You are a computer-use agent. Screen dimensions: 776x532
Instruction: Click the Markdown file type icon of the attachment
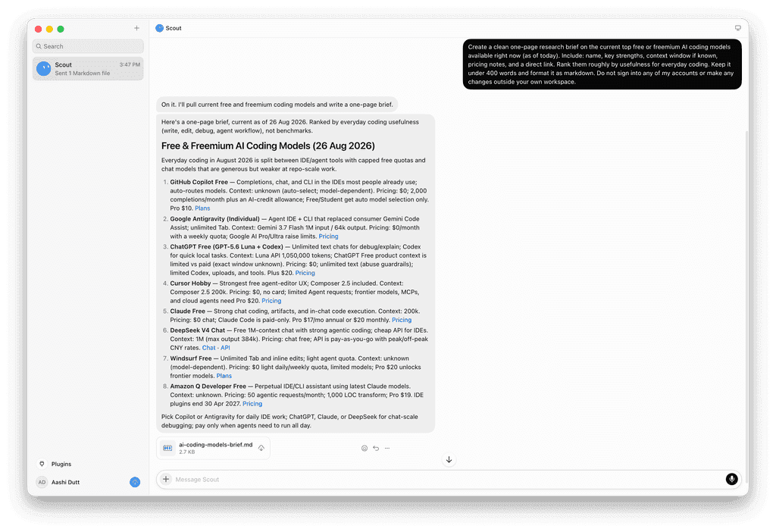(167, 448)
